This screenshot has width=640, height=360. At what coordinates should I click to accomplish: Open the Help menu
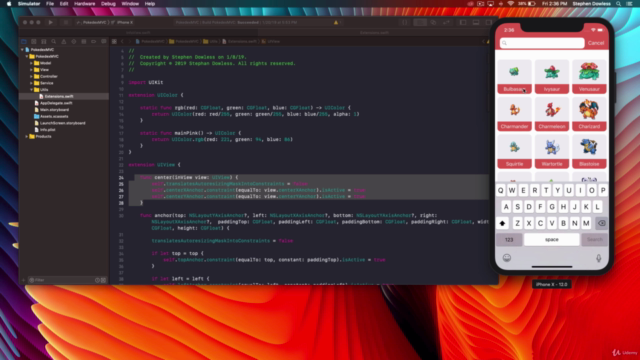(x=150, y=4)
